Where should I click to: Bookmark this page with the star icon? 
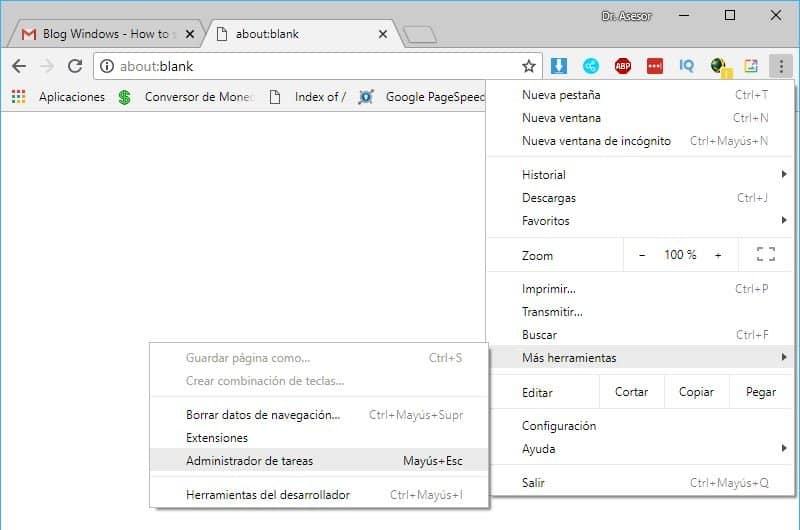click(x=529, y=66)
